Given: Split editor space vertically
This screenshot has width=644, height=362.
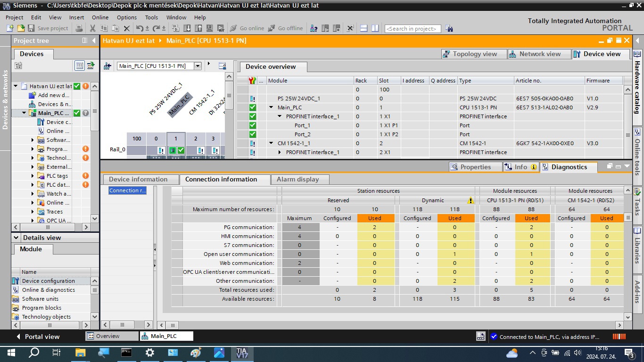Looking at the screenshot, I should coord(375,28).
